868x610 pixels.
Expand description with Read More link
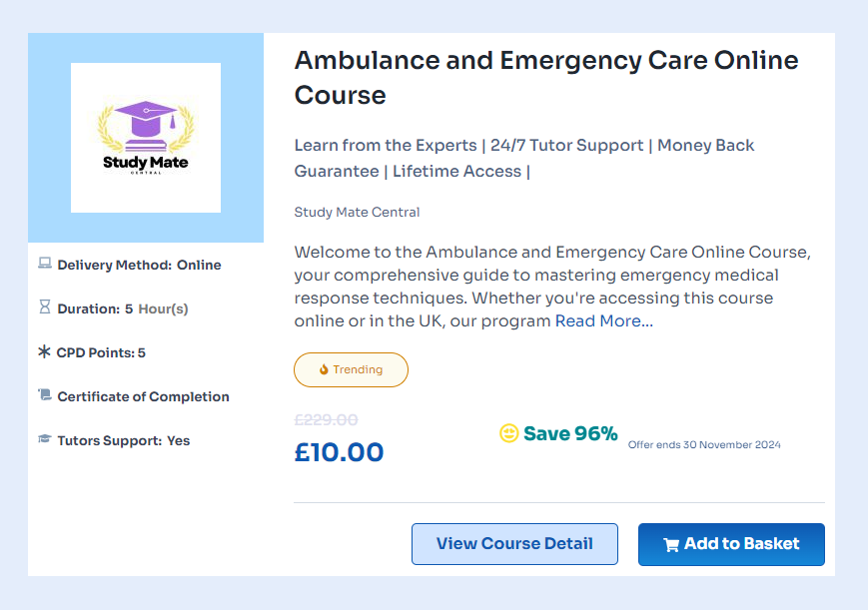[603, 320]
